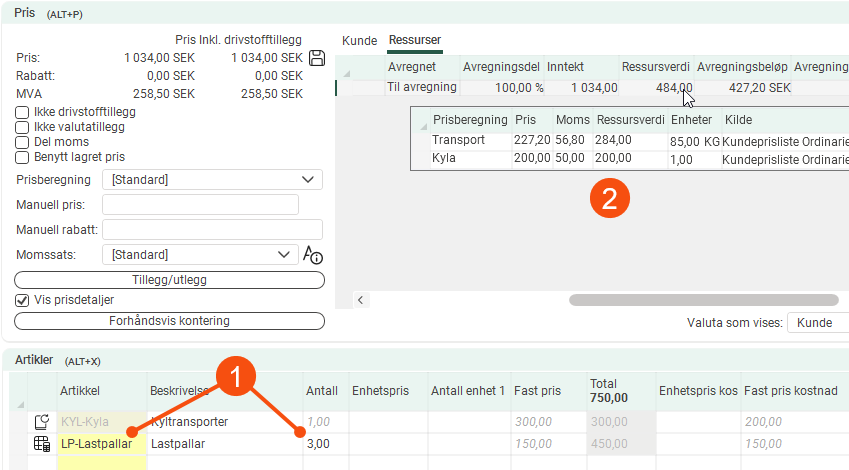Open the Valuta som vises dropdown
This screenshot has width=849, height=470.
[x=818, y=323]
